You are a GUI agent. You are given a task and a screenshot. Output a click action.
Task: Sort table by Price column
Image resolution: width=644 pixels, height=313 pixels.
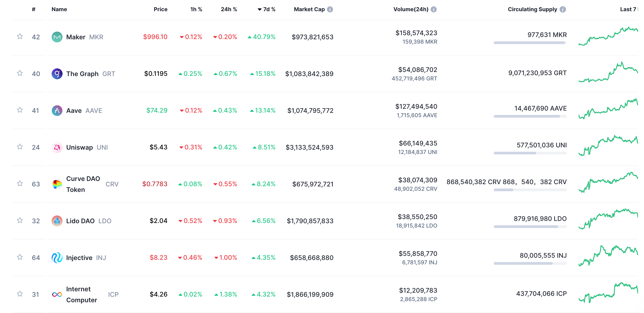[161, 10]
